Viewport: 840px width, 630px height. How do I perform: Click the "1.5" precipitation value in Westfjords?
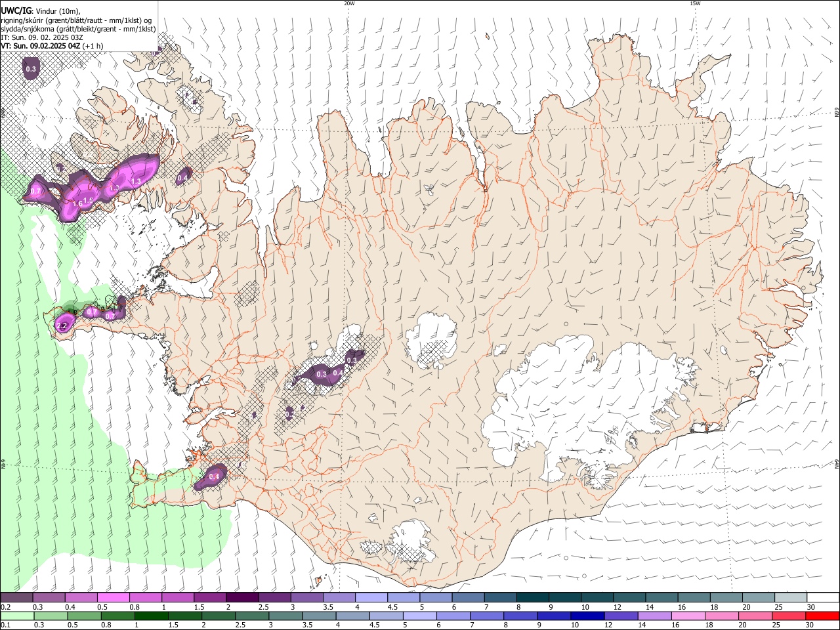[x=88, y=200]
